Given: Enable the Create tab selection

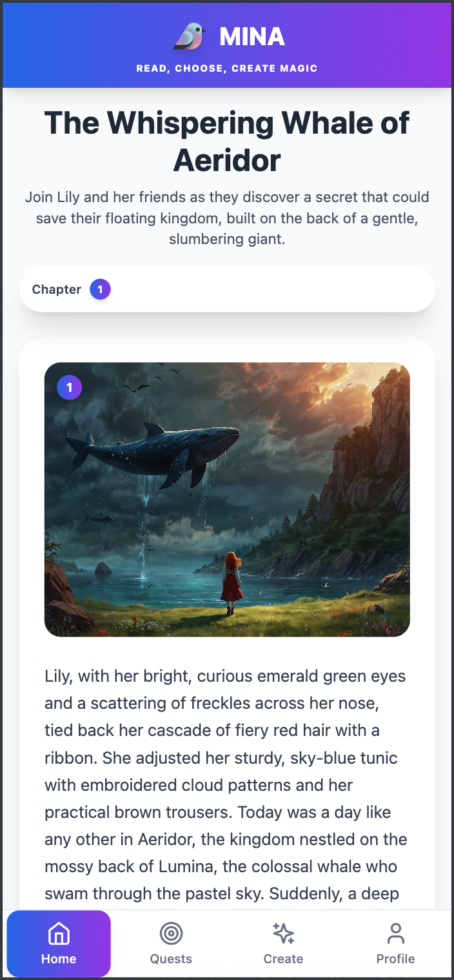Looking at the screenshot, I should click(x=283, y=943).
